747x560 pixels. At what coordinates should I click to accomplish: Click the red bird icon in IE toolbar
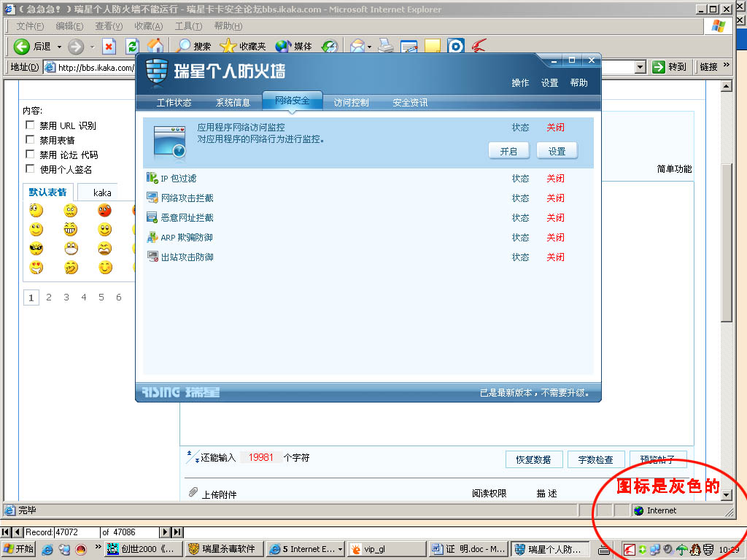[x=479, y=46]
